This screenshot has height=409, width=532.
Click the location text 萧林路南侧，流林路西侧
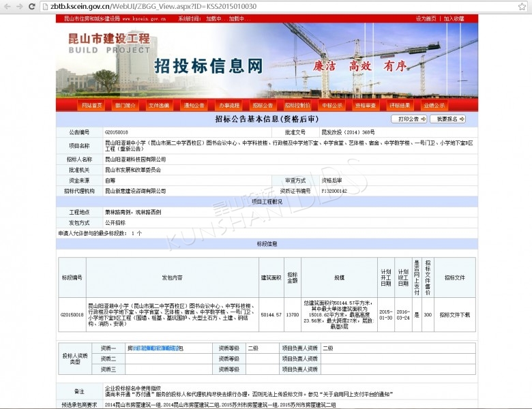[x=133, y=212]
